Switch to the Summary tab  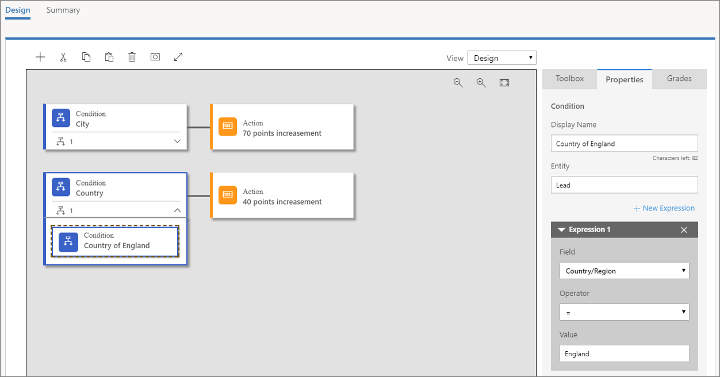click(63, 10)
